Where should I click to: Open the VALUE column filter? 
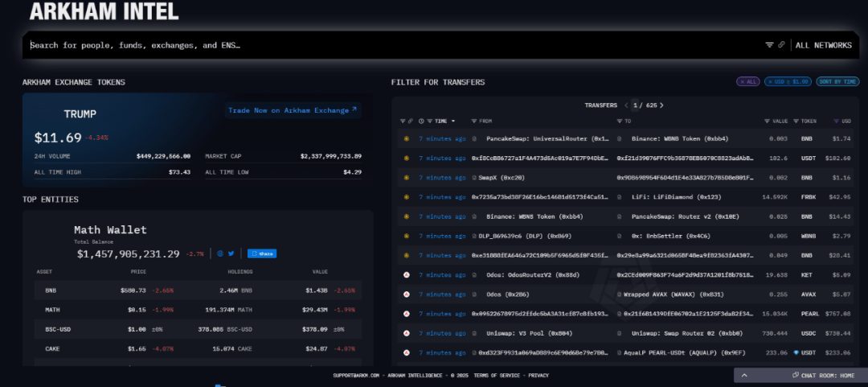[768, 121]
